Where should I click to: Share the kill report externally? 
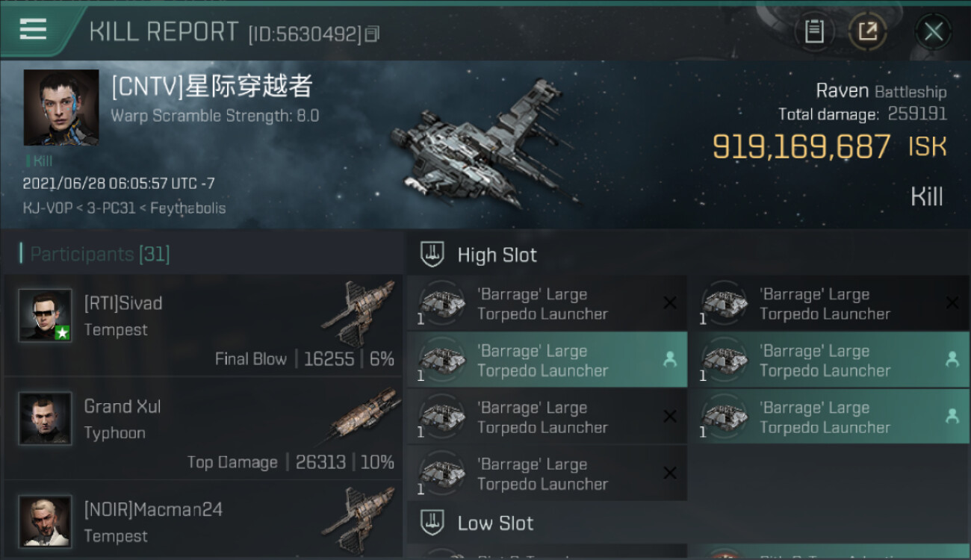pos(867,31)
